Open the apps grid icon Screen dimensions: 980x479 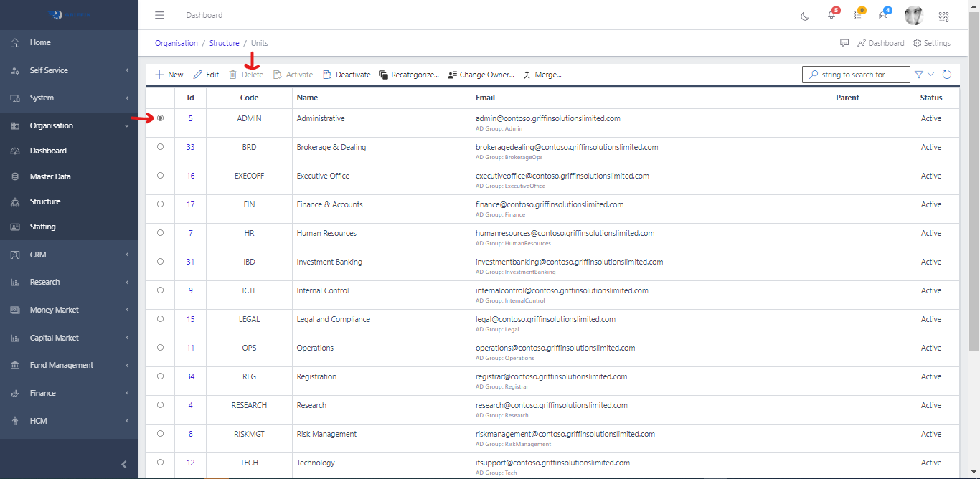943,16
